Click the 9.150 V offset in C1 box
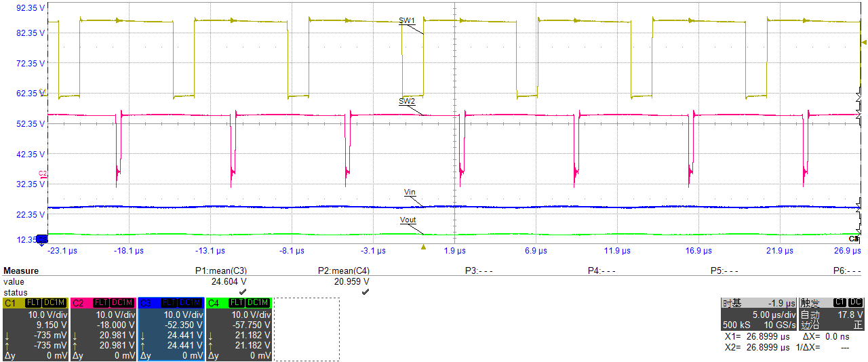This screenshot has width=868, height=362. pos(52,325)
